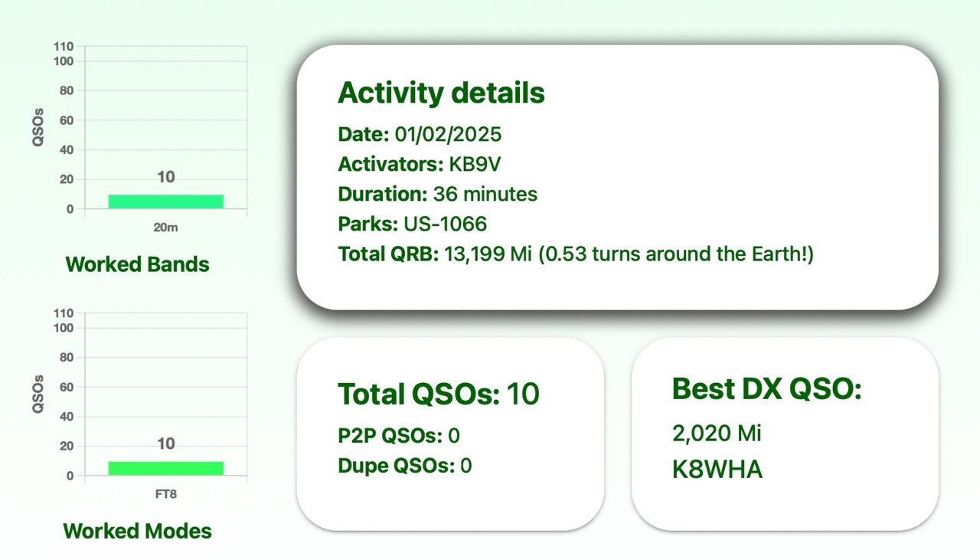980x560 pixels.
Task: Click the Date 01/02/2025 line
Action: (x=420, y=134)
